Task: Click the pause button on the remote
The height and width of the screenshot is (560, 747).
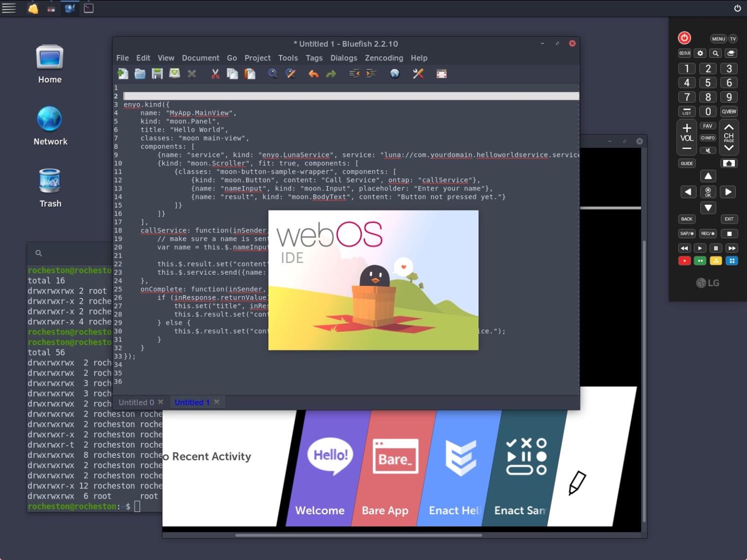Action: click(x=715, y=248)
